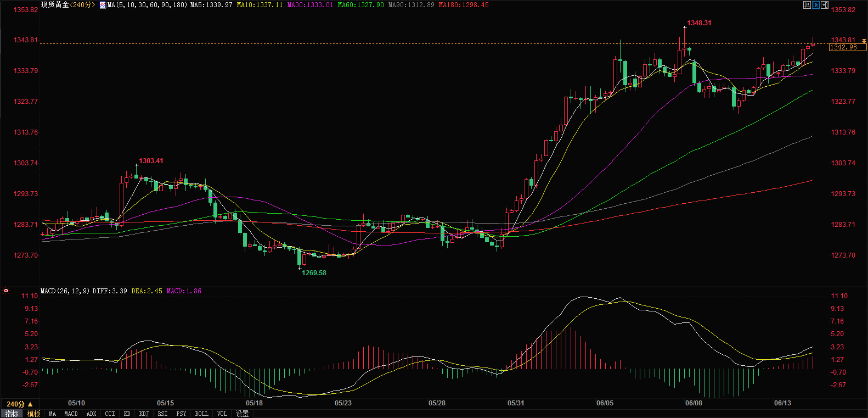The width and height of the screenshot is (868, 418).
Task: Click the DEA:2.45 value label
Action: point(147,291)
